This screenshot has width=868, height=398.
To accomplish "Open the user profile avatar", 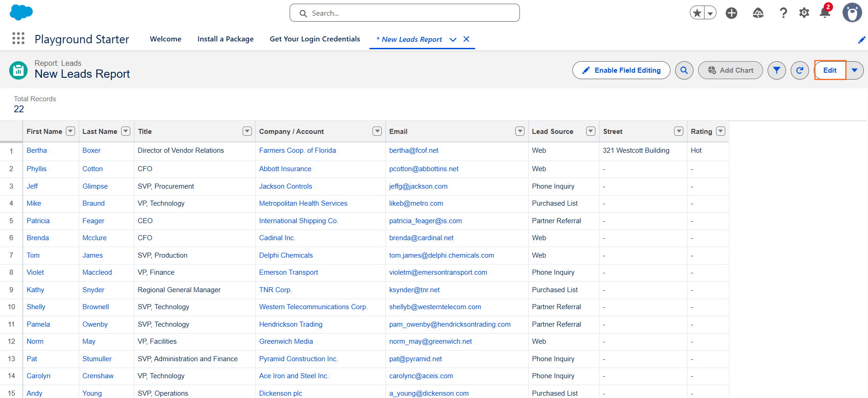I will click(852, 13).
